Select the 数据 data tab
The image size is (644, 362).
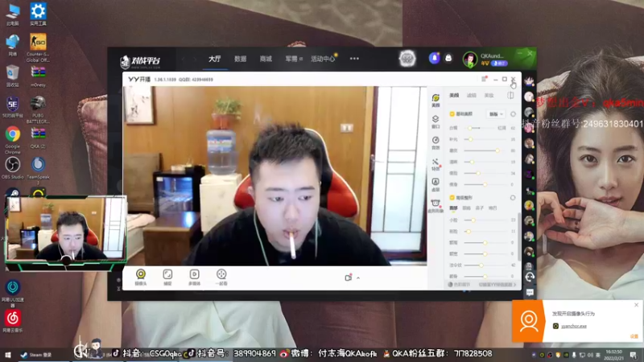240,59
